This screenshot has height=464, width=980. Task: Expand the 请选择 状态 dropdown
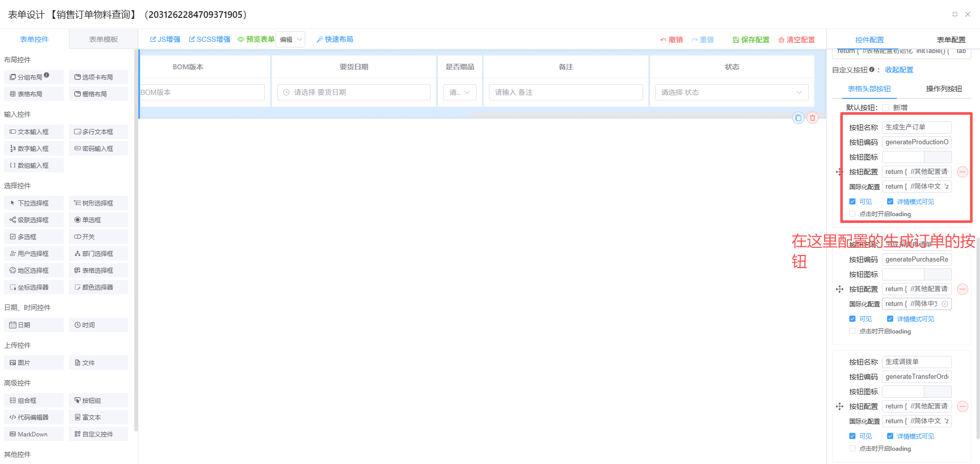(x=731, y=92)
